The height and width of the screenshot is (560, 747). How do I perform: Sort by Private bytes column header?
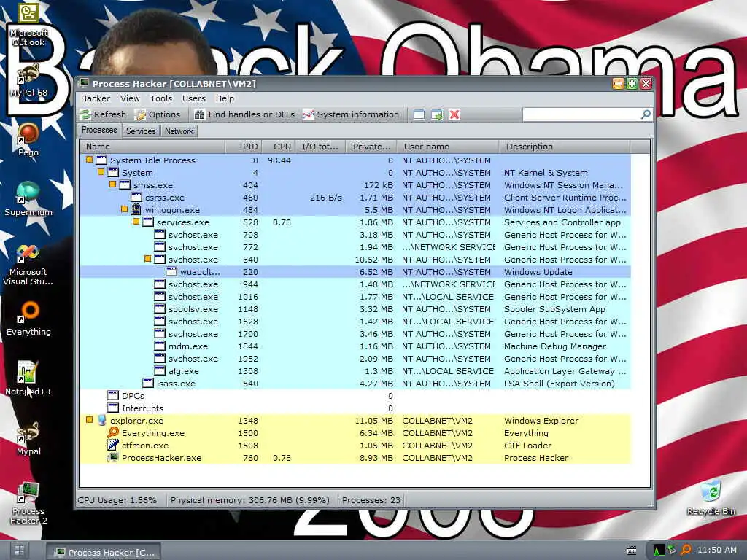(x=370, y=147)
